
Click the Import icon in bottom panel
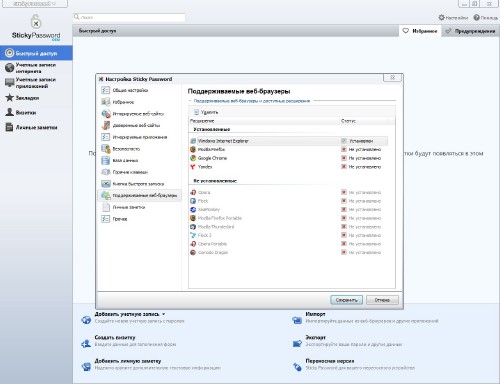click(x=297, y=320)
